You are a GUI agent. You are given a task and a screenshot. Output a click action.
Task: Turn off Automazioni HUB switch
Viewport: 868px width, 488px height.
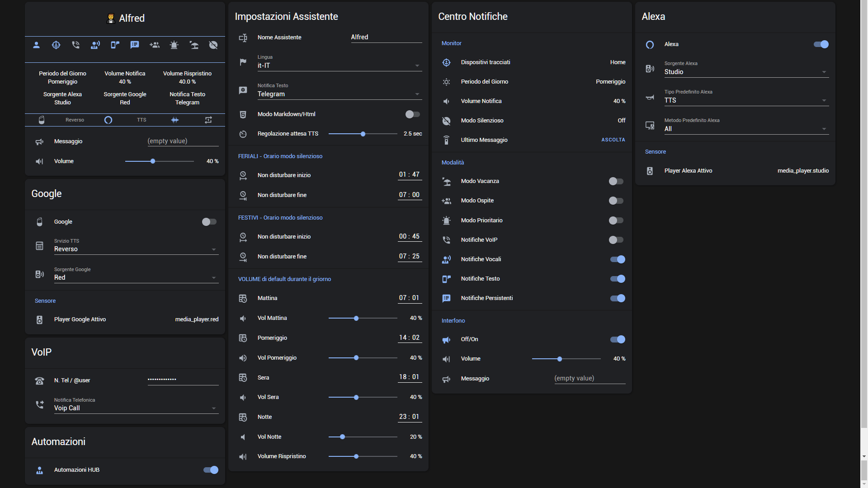click(211, 470)
